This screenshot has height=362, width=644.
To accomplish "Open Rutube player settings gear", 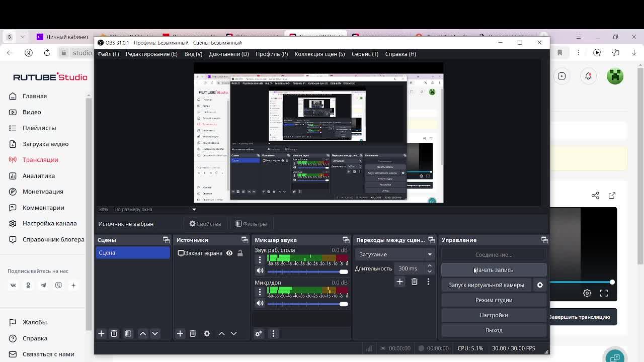I will tap(587, 293).
